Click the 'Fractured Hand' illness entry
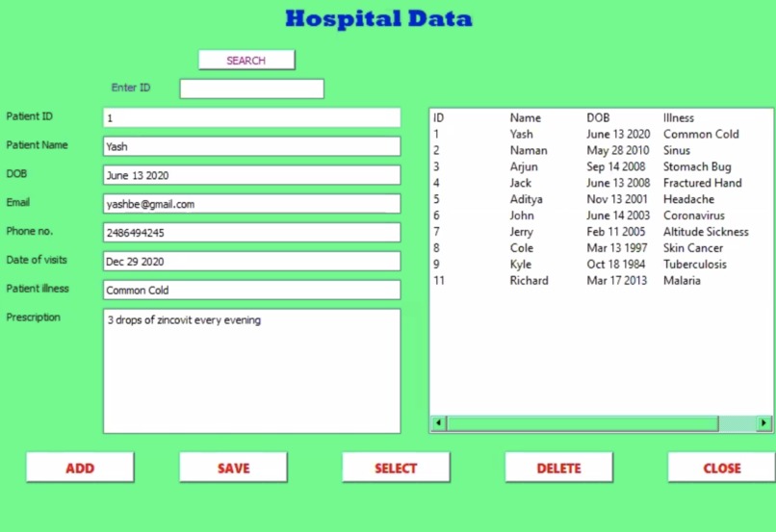Viewport: 776px width, 532px height. tap(703, 183)
